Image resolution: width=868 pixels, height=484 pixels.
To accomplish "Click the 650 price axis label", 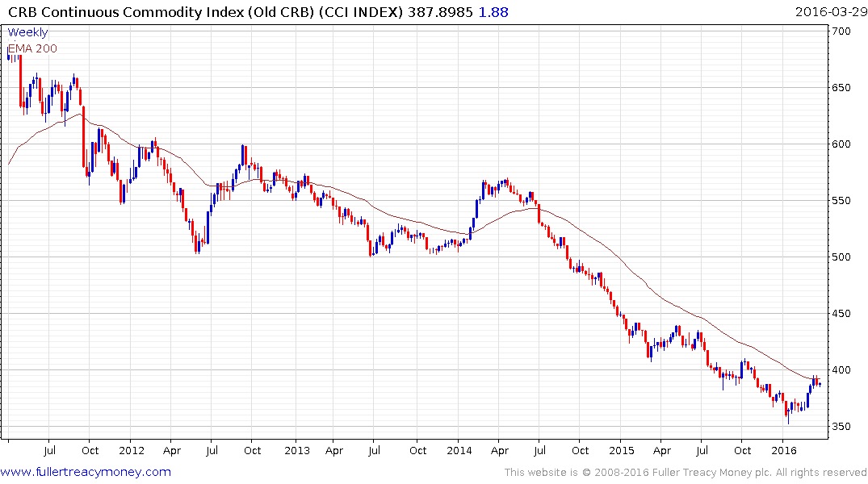I will pos(841,88).
